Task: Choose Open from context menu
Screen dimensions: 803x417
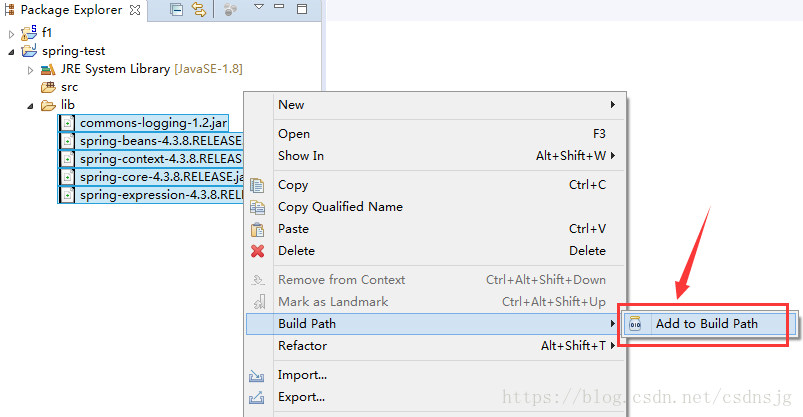Action: [x=435, y=134]
